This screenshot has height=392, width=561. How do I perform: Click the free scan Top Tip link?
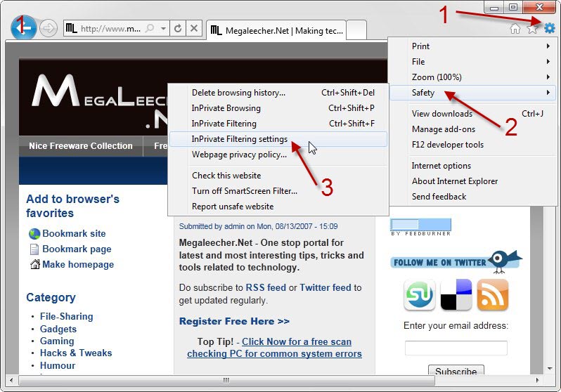pos(274,348)
